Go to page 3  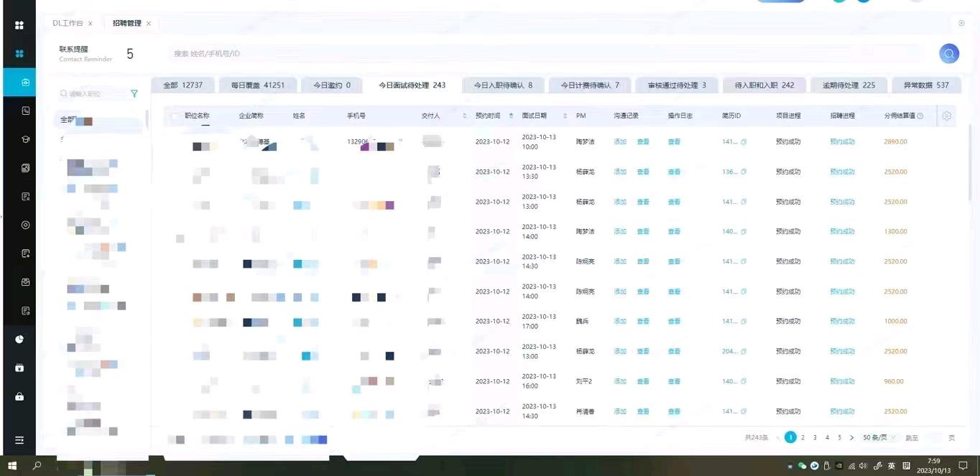pyautogui.click(x=815, y=437)
